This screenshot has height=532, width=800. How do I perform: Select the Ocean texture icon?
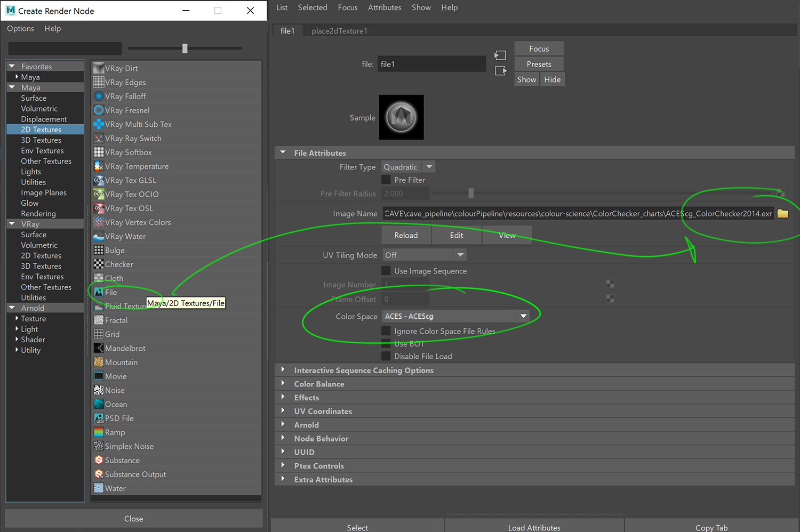[x=99, y=404]
